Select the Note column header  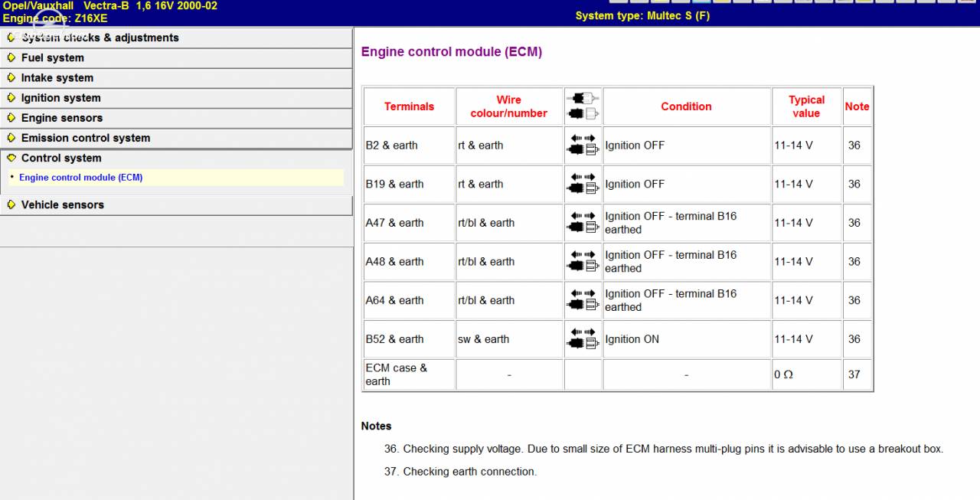tap(857, 106)
